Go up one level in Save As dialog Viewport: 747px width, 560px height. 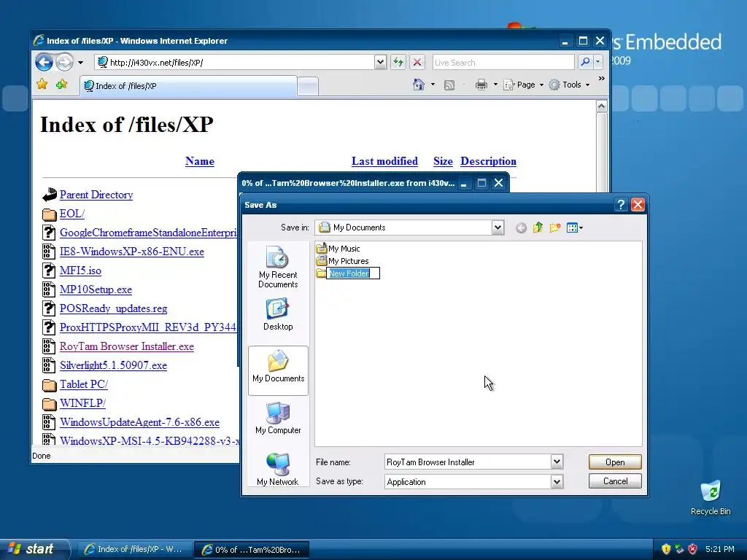(538, 227)
